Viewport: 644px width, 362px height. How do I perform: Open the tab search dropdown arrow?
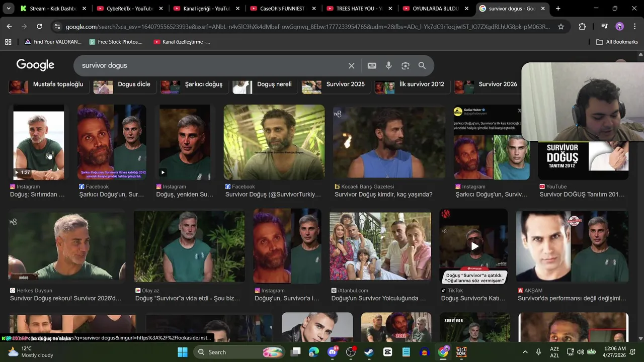tap(9, 9)
